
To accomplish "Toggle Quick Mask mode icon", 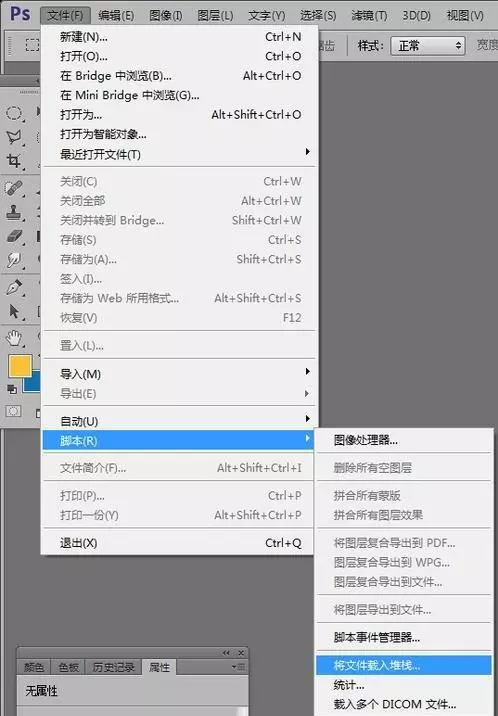I will tap(13, 411).
